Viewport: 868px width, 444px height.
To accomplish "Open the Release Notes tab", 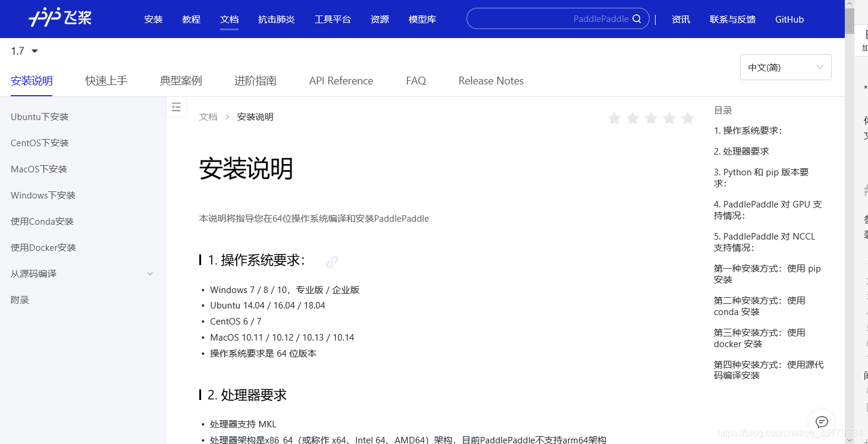I will click(x=491, y=80).
